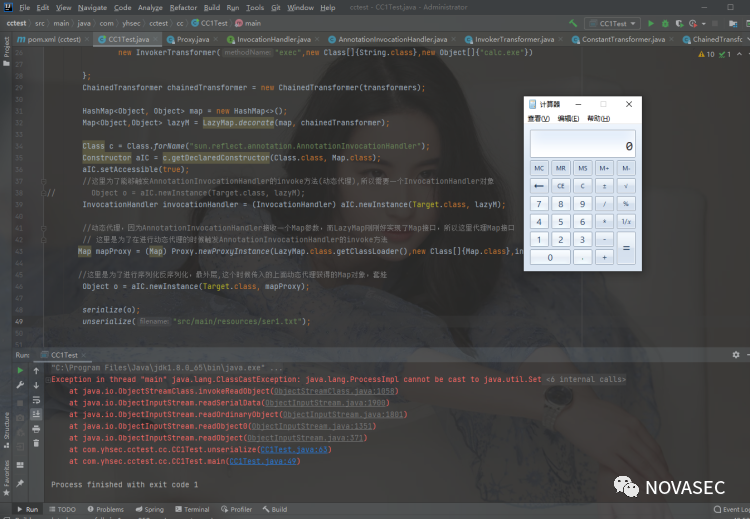The height and width of the screenshot is (519, 750).
Task: Close the Proxy.java editor tab
Action: point(216,39)
